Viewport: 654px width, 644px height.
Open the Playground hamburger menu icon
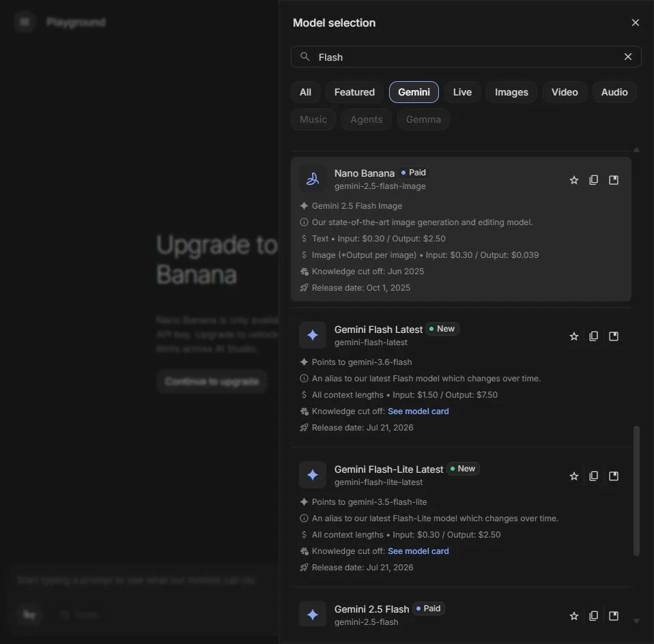pos(25,22)
